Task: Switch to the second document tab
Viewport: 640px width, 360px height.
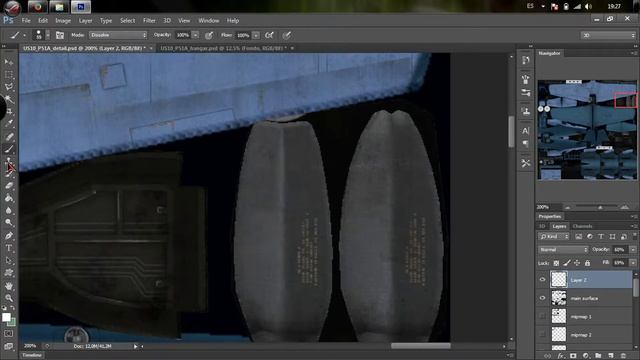Action: (223, 48)
